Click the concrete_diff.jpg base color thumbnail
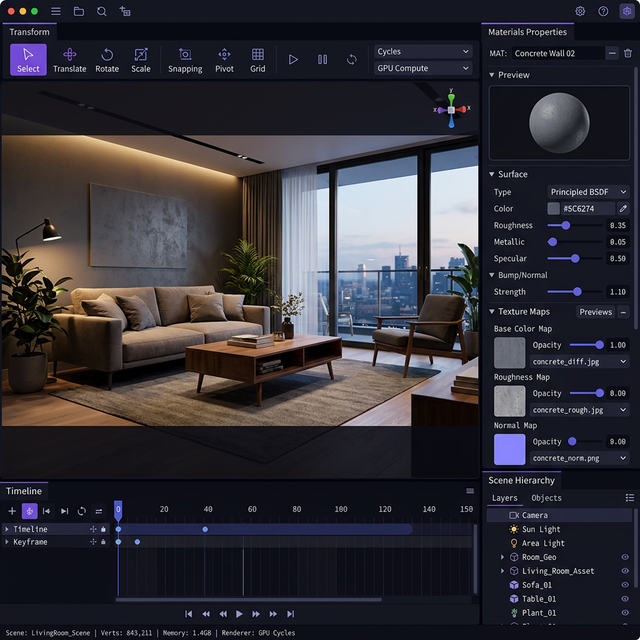Screen dimensions: 640x640 click(x=509, y=352)
